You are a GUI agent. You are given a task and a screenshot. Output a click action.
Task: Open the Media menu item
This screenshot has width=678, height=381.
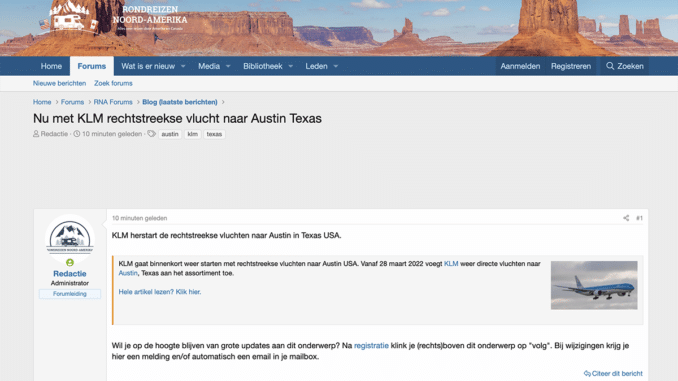click(x=209, y=66)
